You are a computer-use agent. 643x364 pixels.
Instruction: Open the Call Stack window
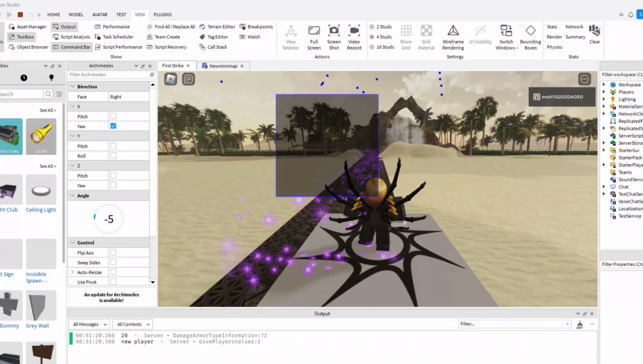213,47
